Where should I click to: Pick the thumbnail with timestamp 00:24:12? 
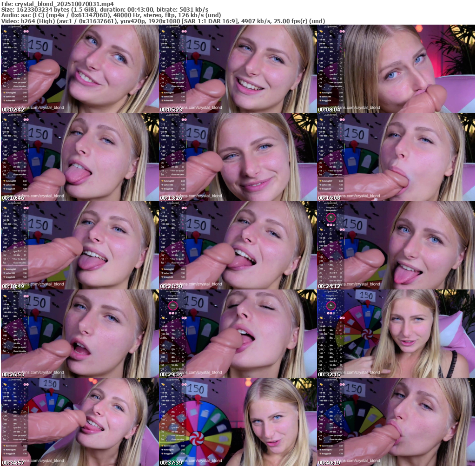396,245
